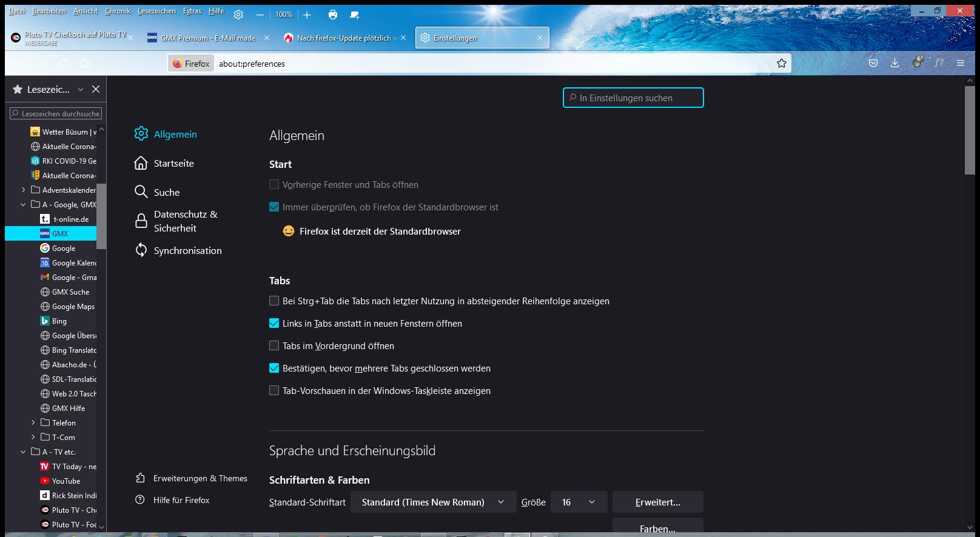Enable Tabs im Vordergrund öffnen checkbox
This screenshot has width=980, height=537.
point(274,346)
